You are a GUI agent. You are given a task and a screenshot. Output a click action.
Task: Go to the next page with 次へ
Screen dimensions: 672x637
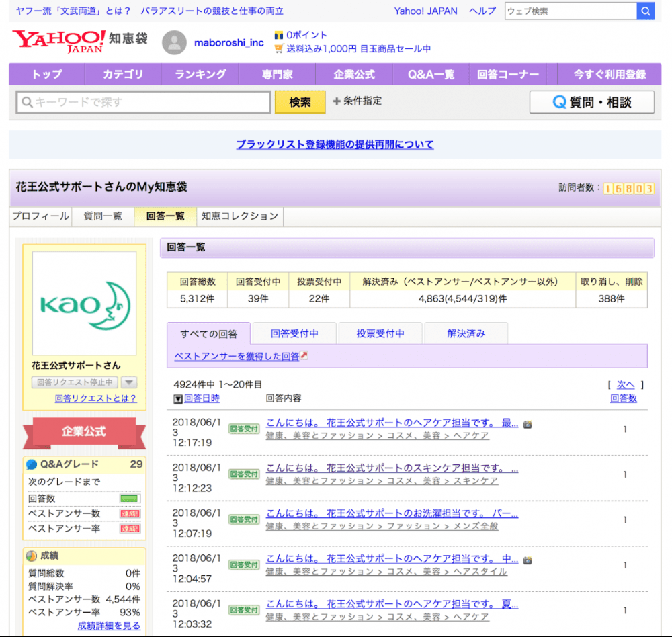(x=625, y=385)
